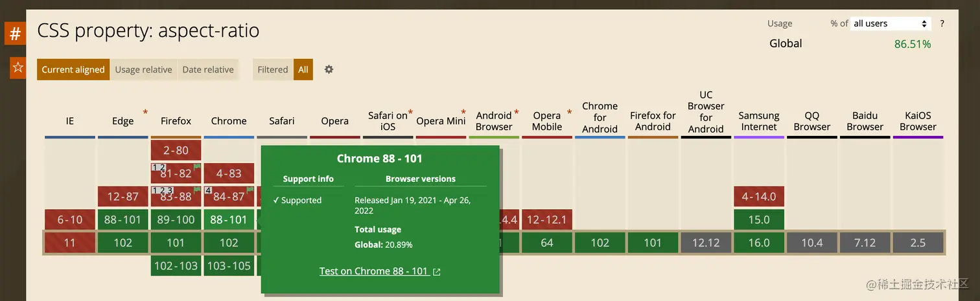Viewport: 980px width, 301px height.
Task: Click the green flag on Chrome 84-87
Action: pyautogui.click(x=250, y=190)
